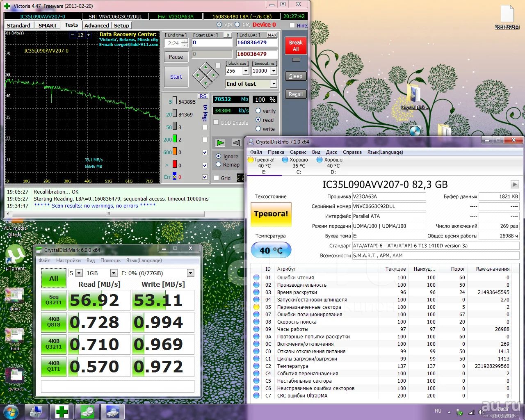Open the фокс desktop file

[15, 299]
